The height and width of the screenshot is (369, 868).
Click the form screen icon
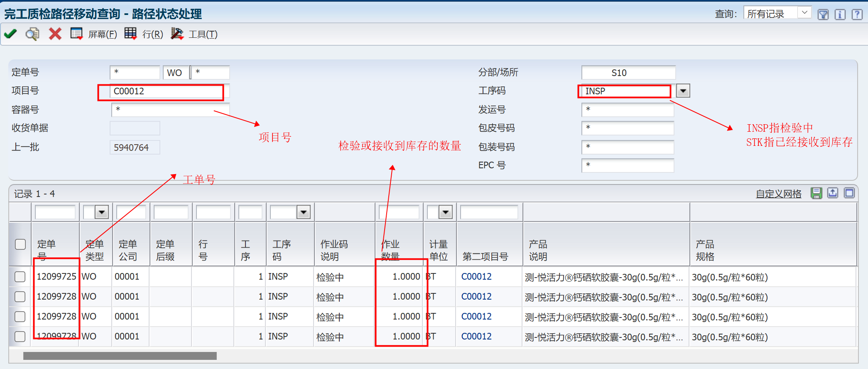(x=76, y=34)
